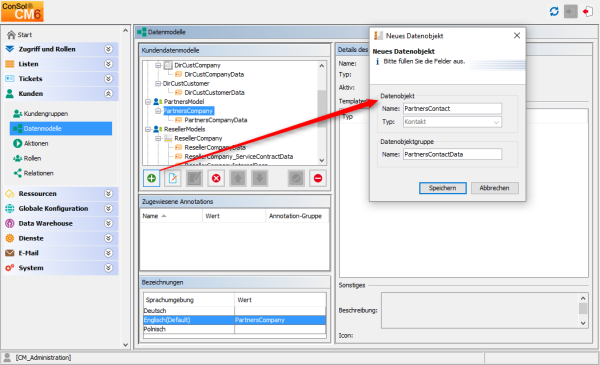Collapse the PartnersModel tree node
This screenshot has width=600, height=365.
pos(148,102)
